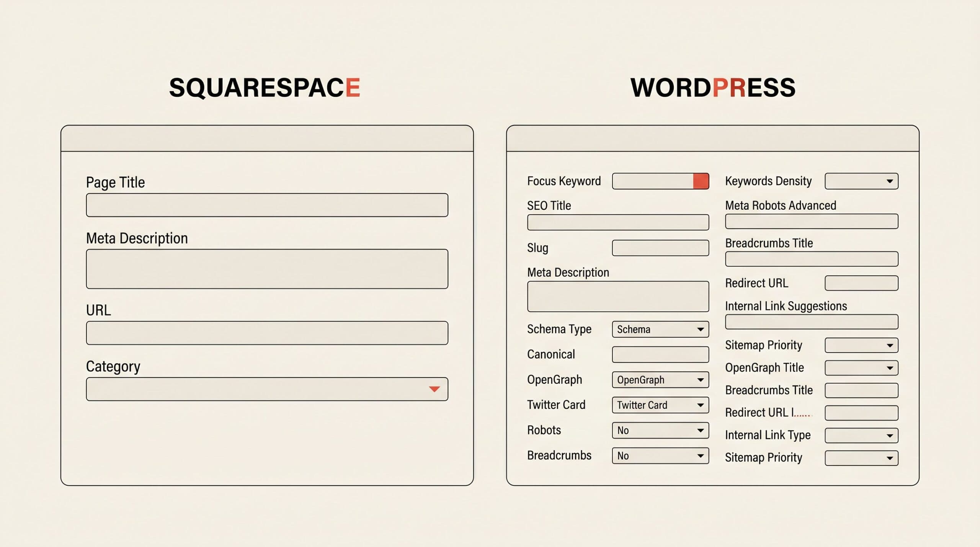The height and width of the screenshot is (547, 980).
Task: Click the WordPress SEO Title input field
Action: (618, 222)
